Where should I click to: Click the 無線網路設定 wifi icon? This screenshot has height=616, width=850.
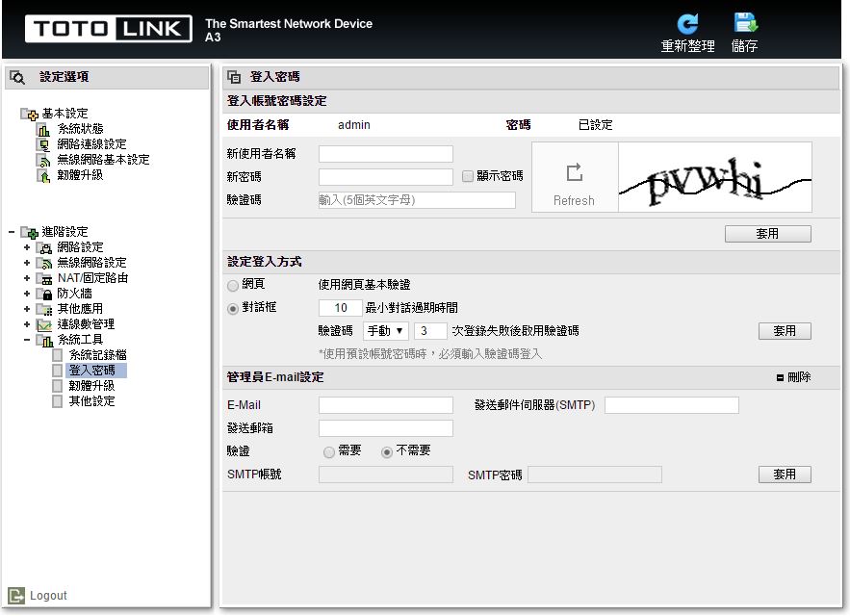(x=44, y=263)
